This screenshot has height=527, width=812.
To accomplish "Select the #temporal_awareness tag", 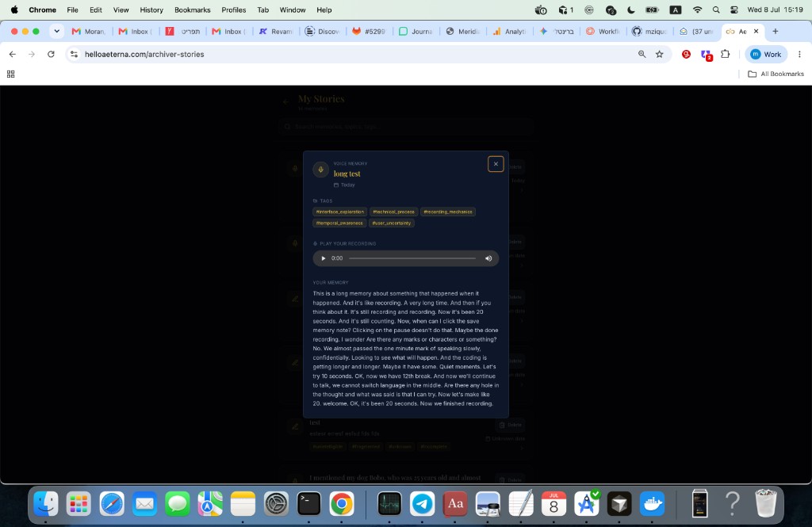I will (x=339, y=223).
